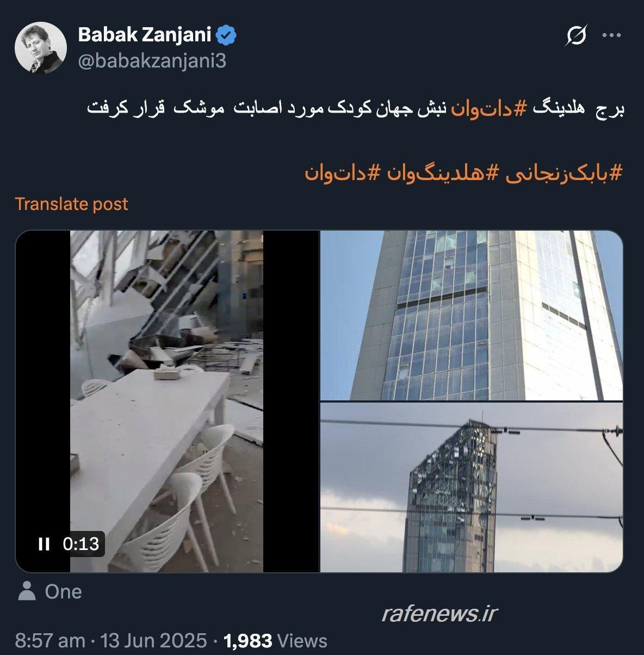Open the three-dot more options menu
The width and height of the screenshot is (644, 655).
pyautogui.click(x=611, y=36)
